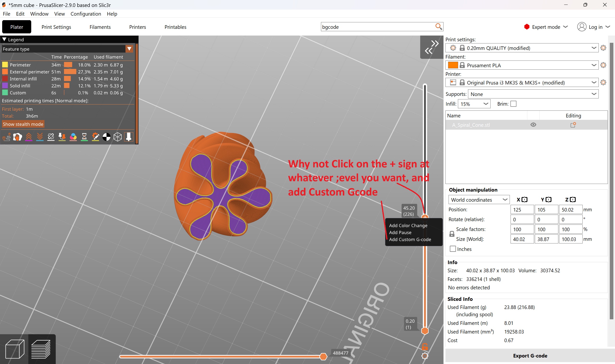The width and height of the screenshot is (615, 364).
Task: Open the Window menu
Action: click(39, 14)
